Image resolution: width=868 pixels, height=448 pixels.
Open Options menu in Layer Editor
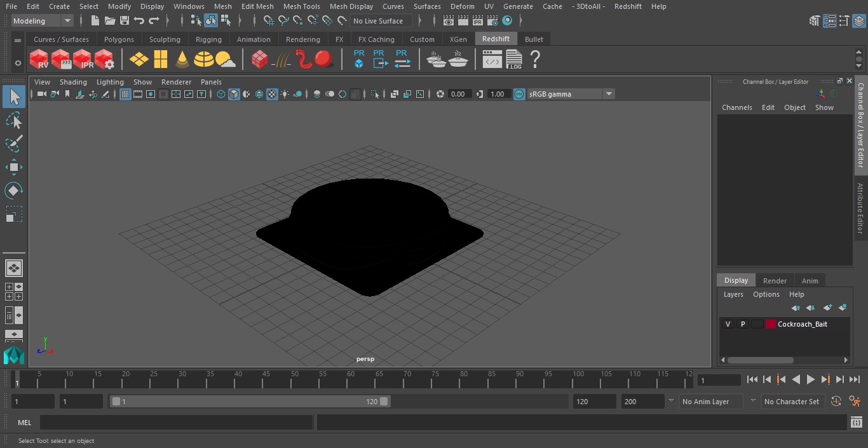[766, 294]
